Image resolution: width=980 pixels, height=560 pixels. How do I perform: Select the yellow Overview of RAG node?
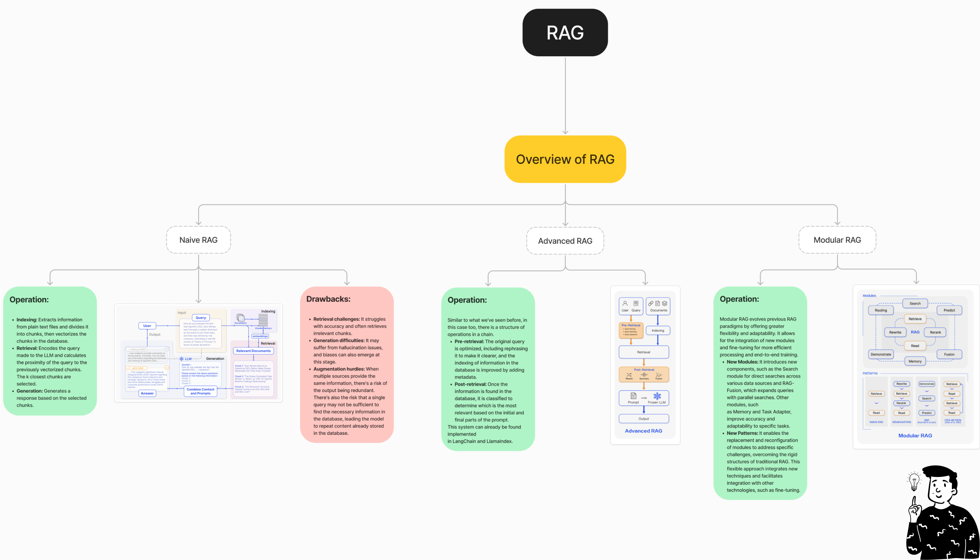pyautogui.click(x=565, y=159)
